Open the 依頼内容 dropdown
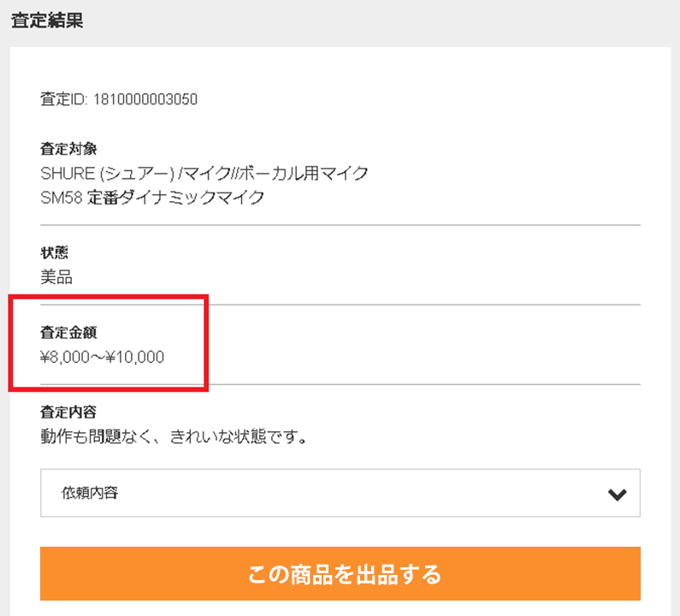Image resolution: width=680 pixels, height=616 pixels. coord(340,493)
